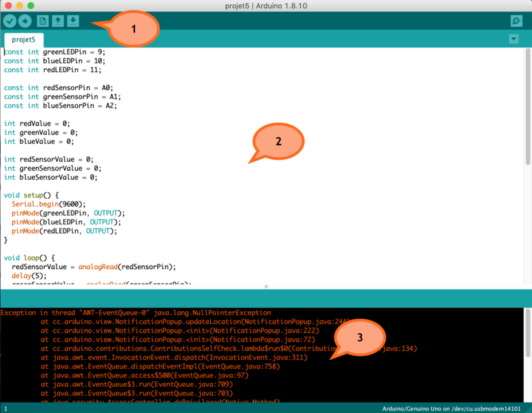Expand the tab options dropdown arrow
The width and height of the screenshot is (532, 413).
coord(513,39)
